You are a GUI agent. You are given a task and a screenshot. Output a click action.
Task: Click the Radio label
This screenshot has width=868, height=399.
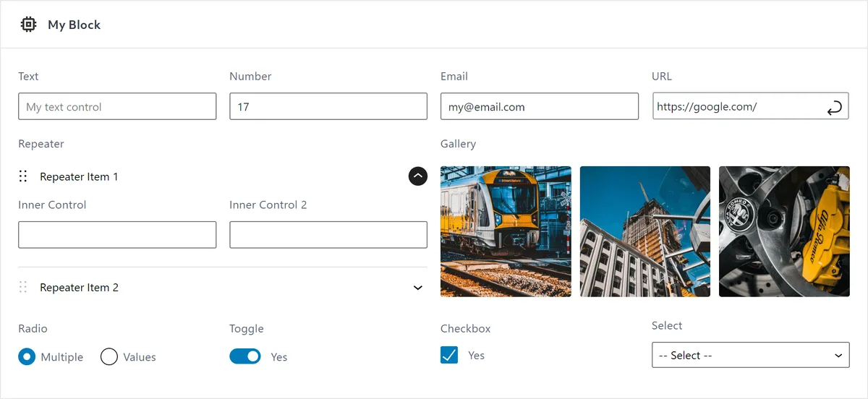[33, 328]
